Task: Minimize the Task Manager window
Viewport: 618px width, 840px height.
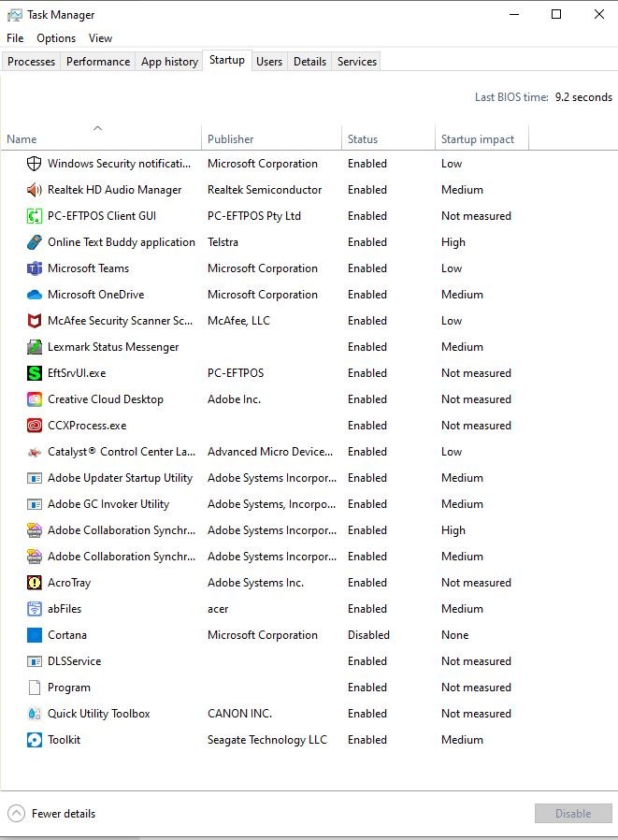Action: point(514,14)
